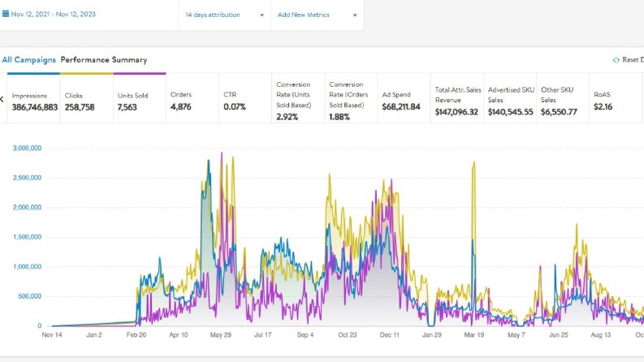Select the Advertised SKU Sales card
Image resolution: width=644 pixels, height=362 pixels.
tap(510, 98)
